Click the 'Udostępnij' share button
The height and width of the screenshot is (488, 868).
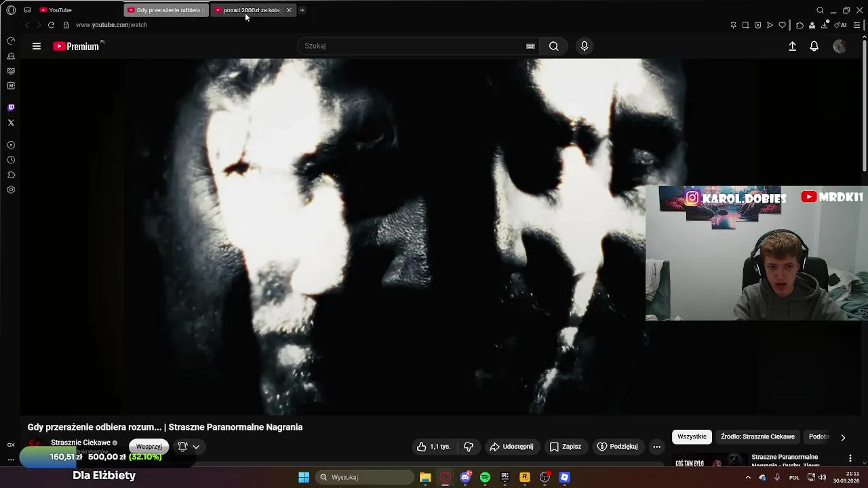511,447
